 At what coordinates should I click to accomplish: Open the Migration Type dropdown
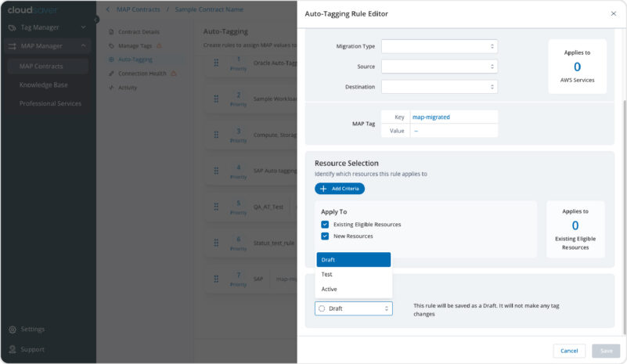point(439,47)
